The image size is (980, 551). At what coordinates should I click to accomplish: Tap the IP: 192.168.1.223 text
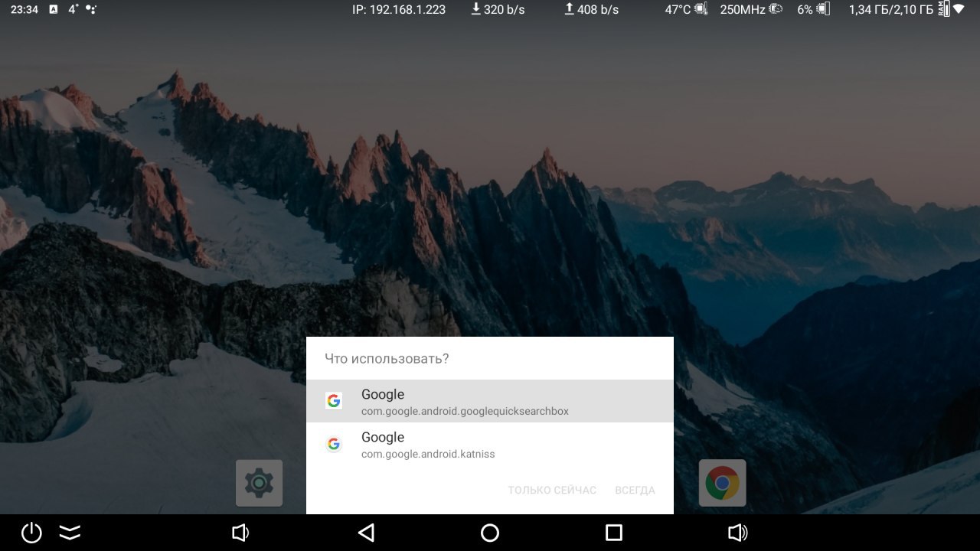(x=398, y=9)
